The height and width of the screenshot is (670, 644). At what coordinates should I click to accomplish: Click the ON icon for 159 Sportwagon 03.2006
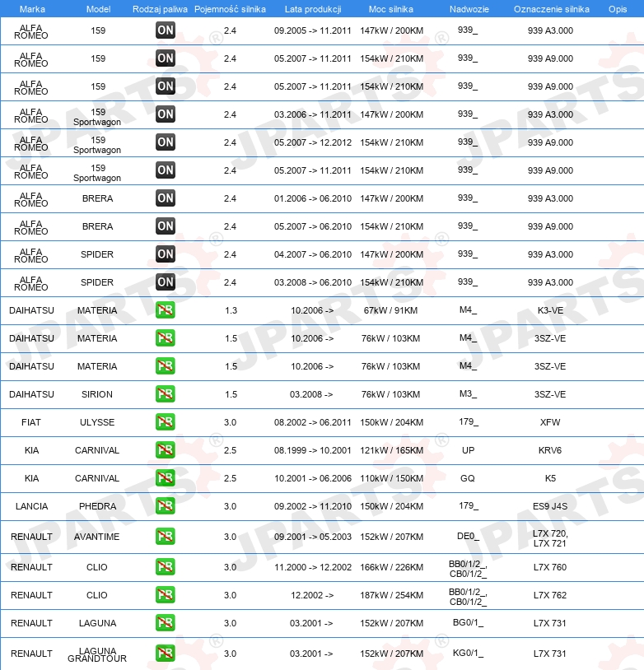[x=166, y=114]
